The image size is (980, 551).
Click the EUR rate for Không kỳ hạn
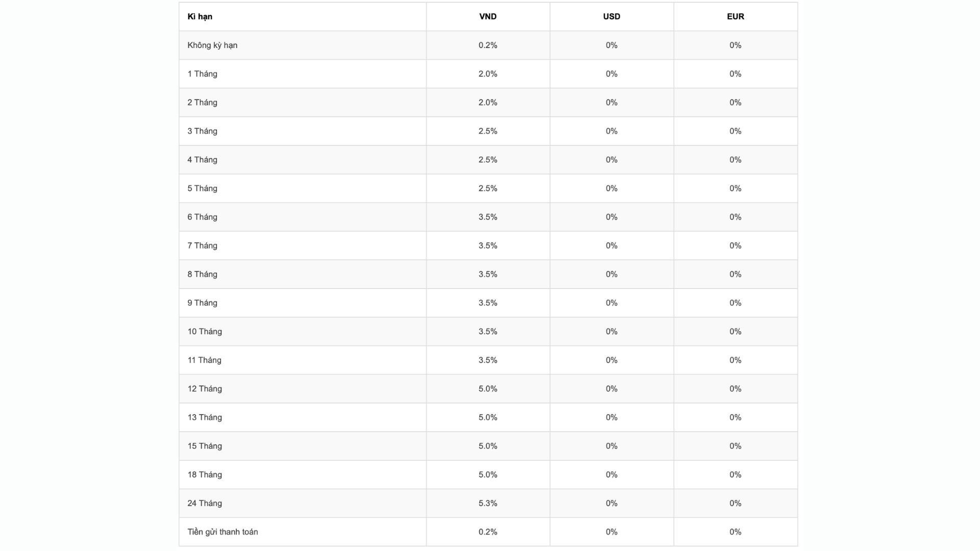[735, 45]
